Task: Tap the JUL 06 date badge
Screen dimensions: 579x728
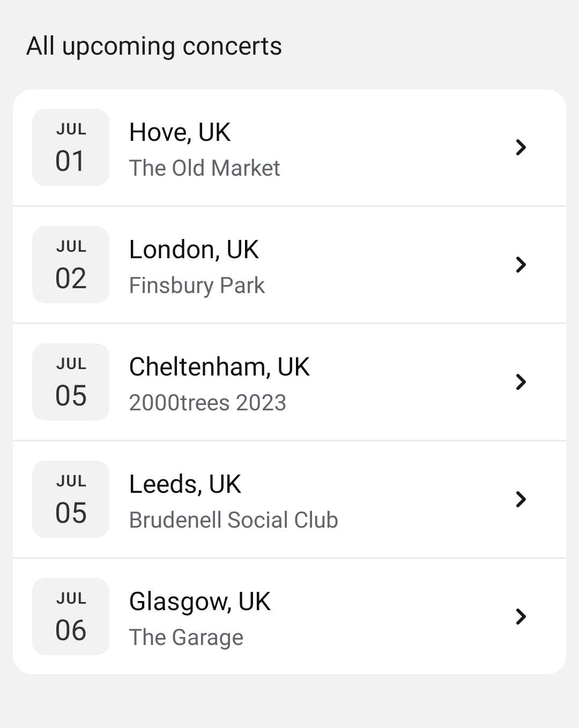Action: click(71, 617)
